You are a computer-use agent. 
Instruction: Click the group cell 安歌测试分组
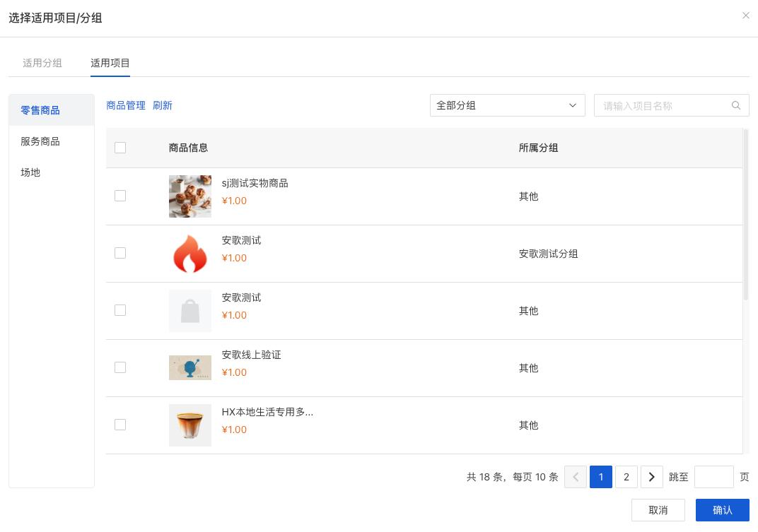tap(548, 254)
